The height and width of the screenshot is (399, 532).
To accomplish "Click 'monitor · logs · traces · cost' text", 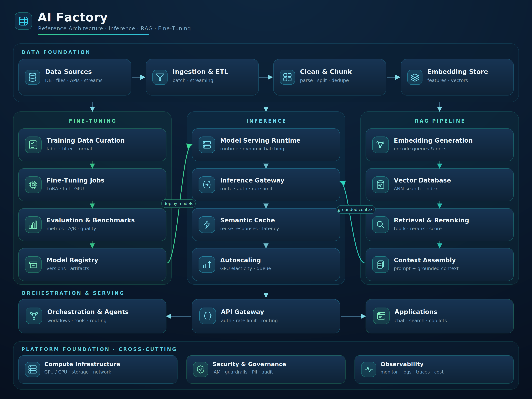I will pyautogui.click(x=412, y=372).
